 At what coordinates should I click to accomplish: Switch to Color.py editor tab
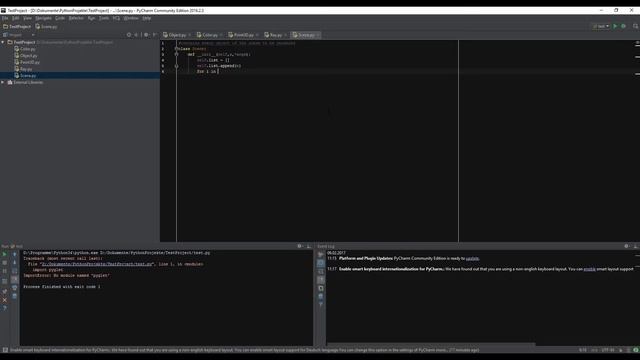[209, 35]
